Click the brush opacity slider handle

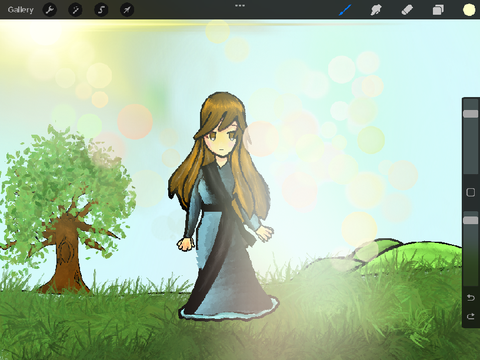point(471,220)
